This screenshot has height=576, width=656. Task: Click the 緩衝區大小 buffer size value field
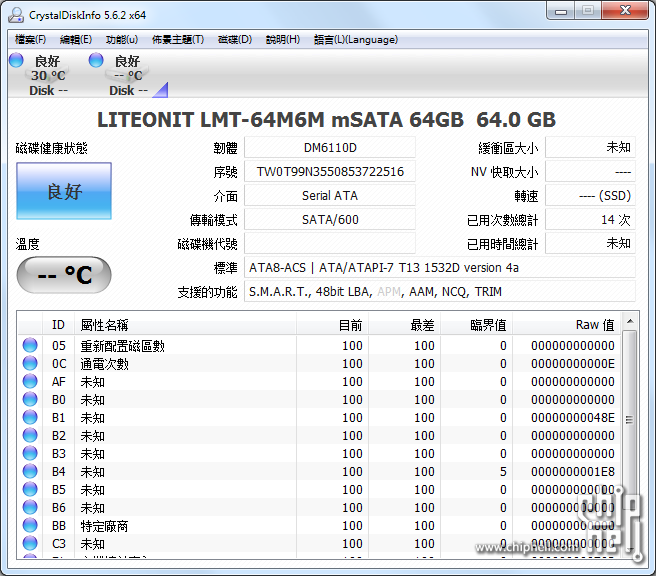(x=590, y=148)
